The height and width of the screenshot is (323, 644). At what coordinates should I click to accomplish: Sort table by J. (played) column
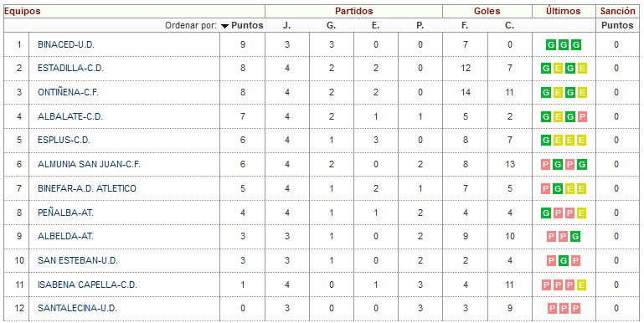click(x=286, y=25)
